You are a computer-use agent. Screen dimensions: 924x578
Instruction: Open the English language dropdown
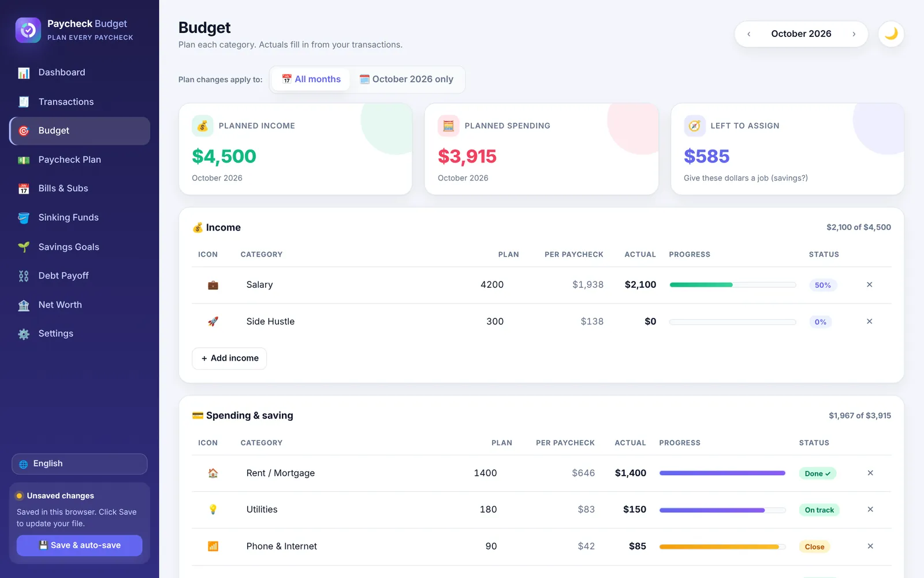click(x=80, y=464)
